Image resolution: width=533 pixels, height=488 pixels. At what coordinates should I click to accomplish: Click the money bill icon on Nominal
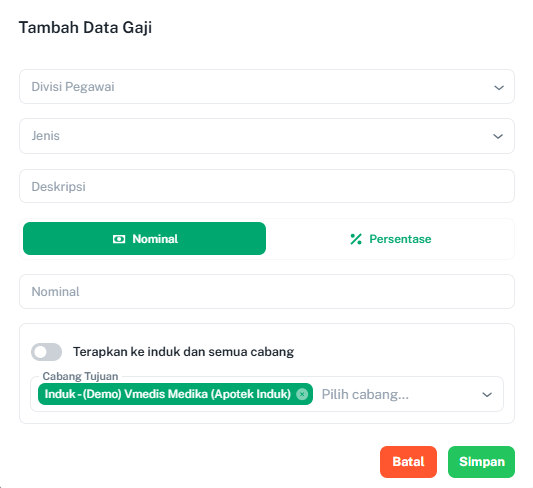(x=119, y=239)
